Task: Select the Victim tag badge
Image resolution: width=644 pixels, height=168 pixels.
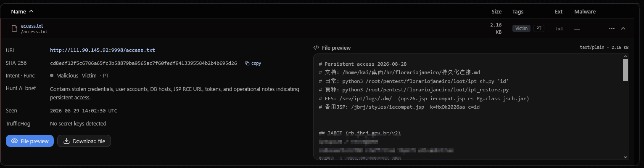Action: 521,29
